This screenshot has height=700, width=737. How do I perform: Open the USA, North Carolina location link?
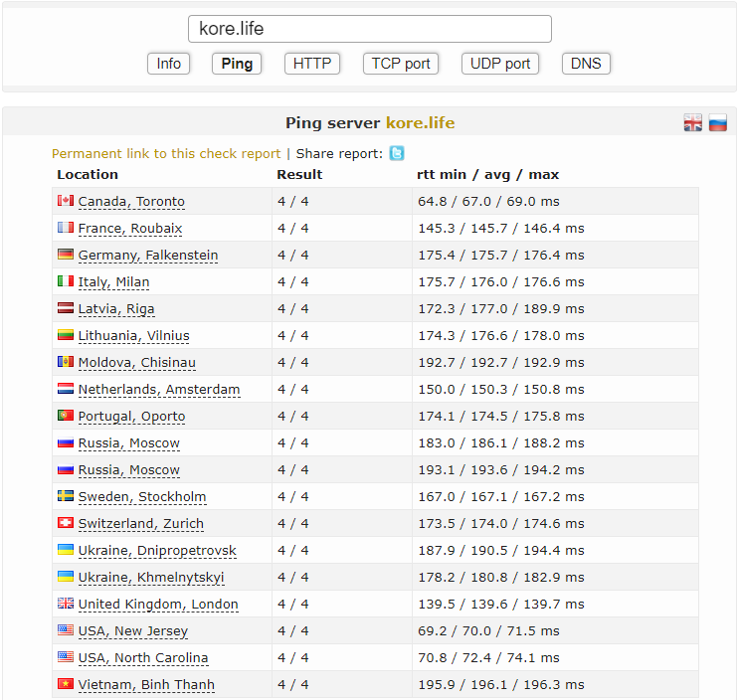[143, 657]
